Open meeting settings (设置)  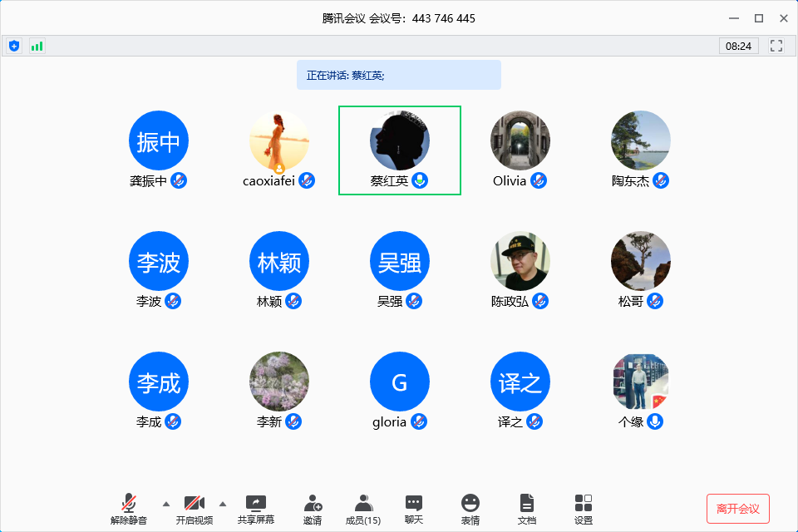coord(584,509)
